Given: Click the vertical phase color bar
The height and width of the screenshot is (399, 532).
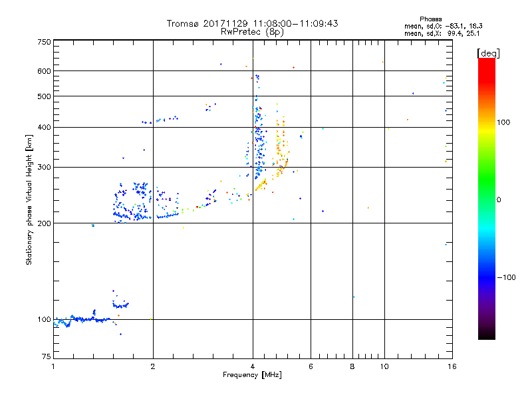Looking at the screenshot, I should [487, 198].
